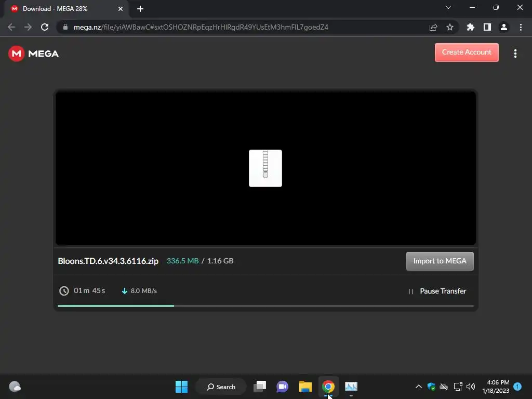Click the remaining time 01m 45s
The image size is (532, 399).
coord(89,291)
